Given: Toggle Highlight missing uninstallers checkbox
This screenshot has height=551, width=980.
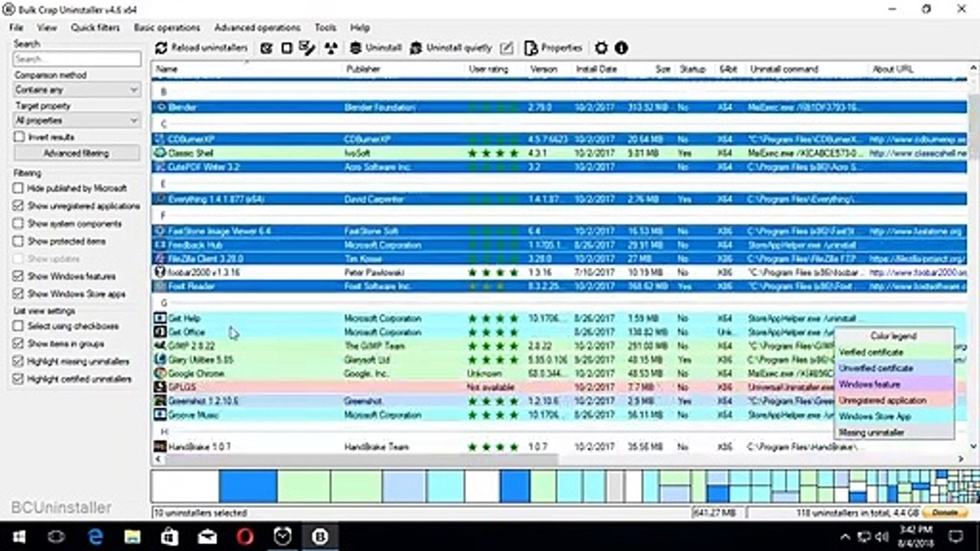Looking at the screenshot, I should click(18, 361).
